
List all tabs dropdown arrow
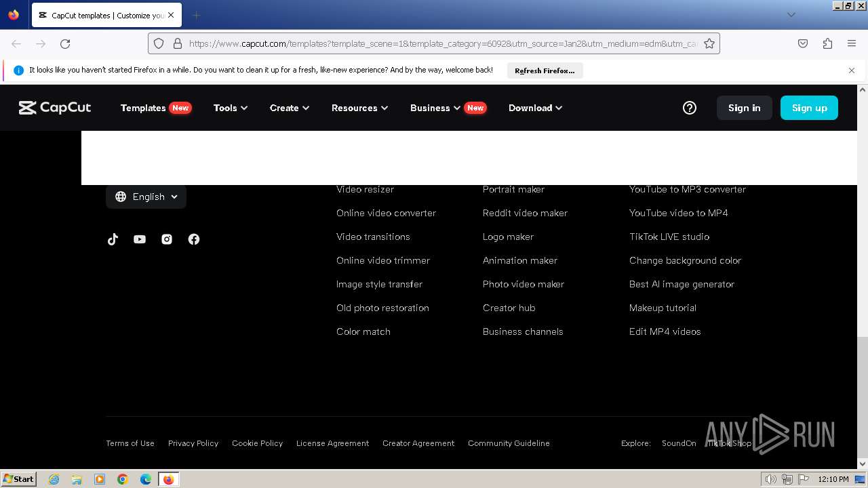point(791,15)
